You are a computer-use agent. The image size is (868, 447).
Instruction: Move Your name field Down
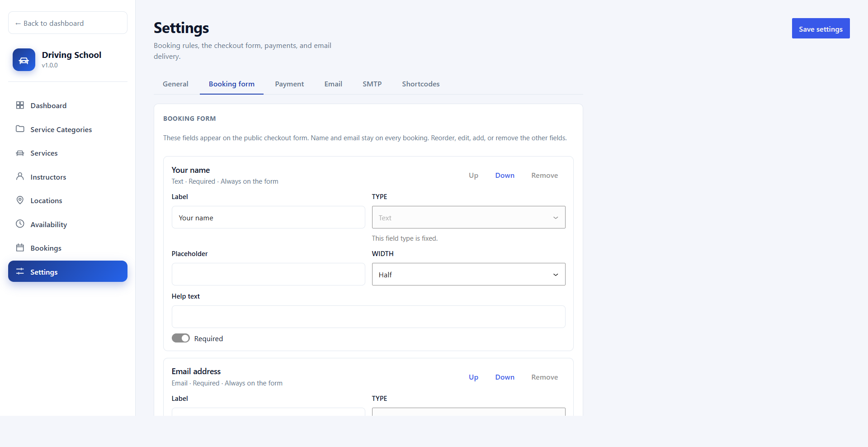coord(505,176)
